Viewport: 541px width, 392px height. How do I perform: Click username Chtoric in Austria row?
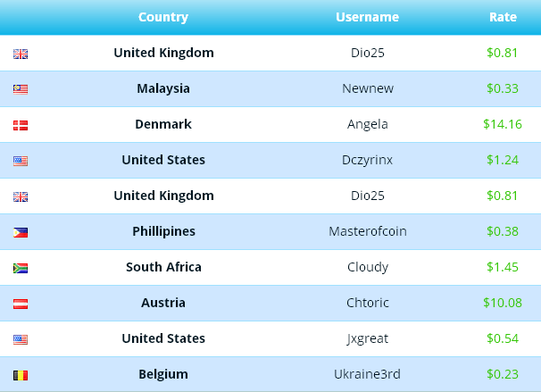point(368,303)
